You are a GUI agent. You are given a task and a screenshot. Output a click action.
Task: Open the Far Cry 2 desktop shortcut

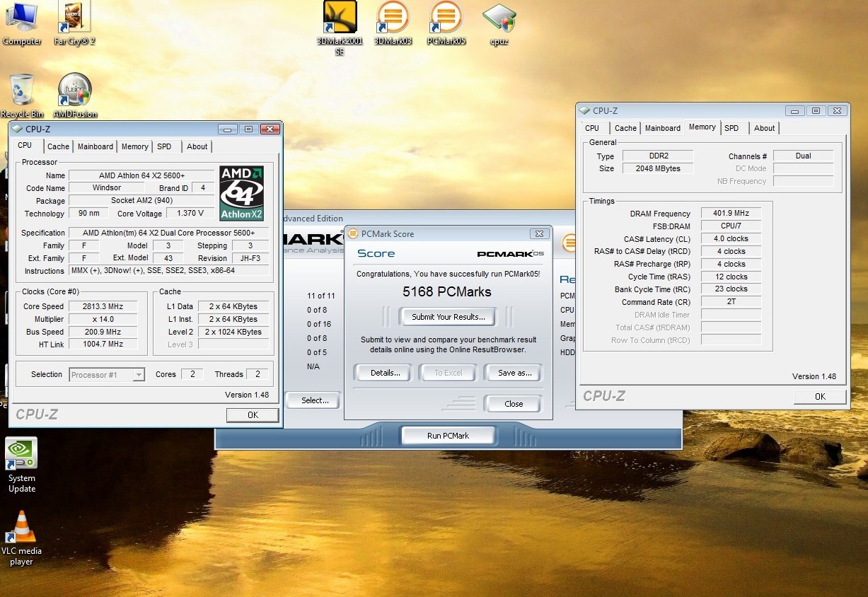pyautogui.click(x=74, y=24)
